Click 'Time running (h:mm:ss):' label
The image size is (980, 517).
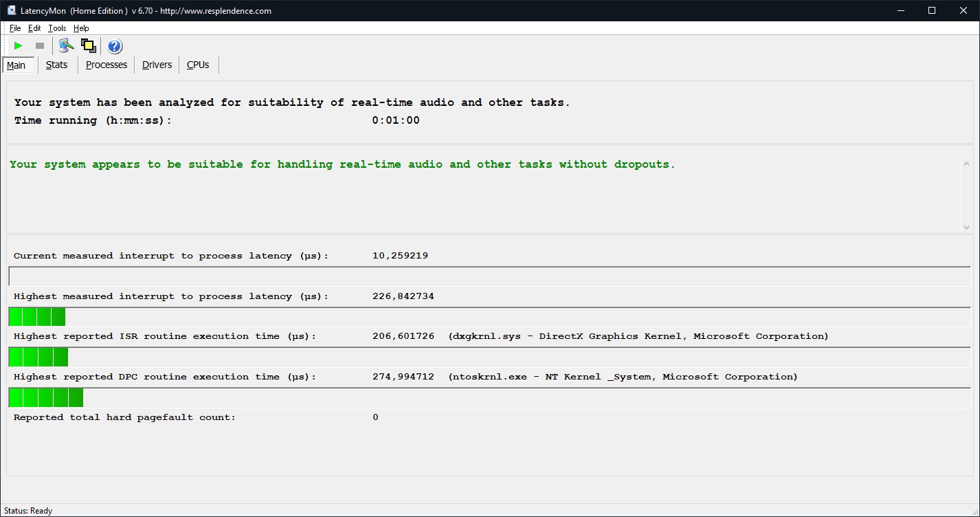[93, 120]
